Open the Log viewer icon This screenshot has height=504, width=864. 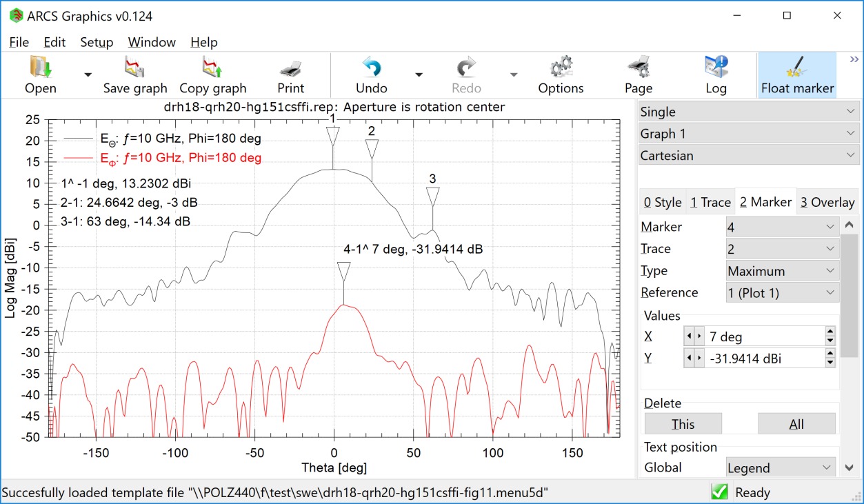tap(716, 68)
